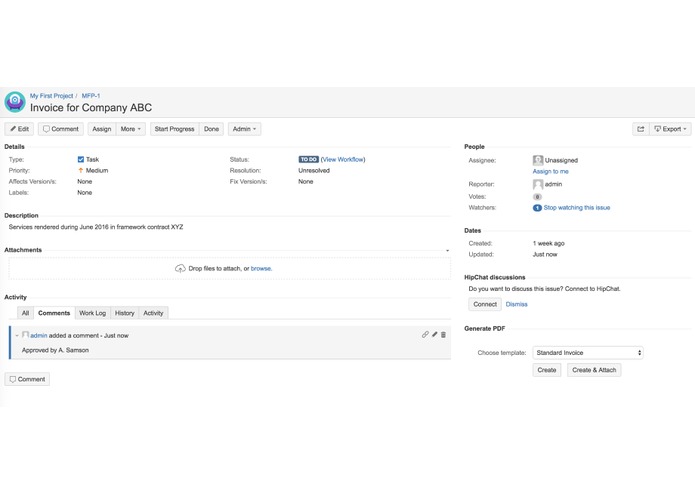Viewport: 695px width, 494px height.
Task: Open the Choose template dropdown
Action: [x=588, y=353]
